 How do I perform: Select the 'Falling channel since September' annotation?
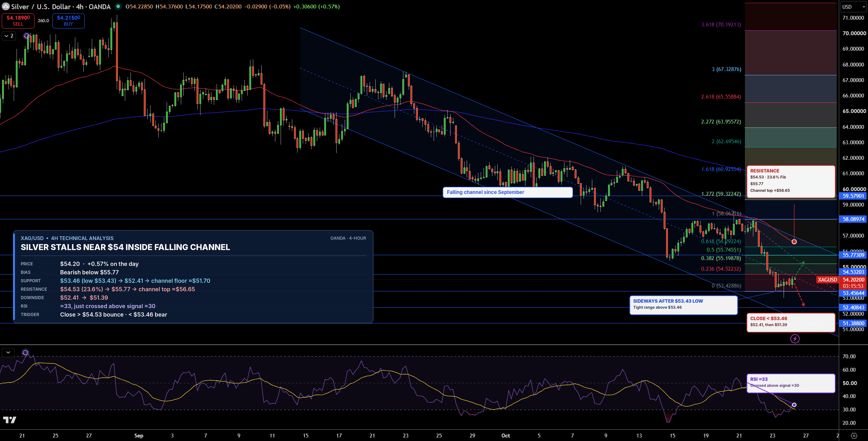point(508,192)
